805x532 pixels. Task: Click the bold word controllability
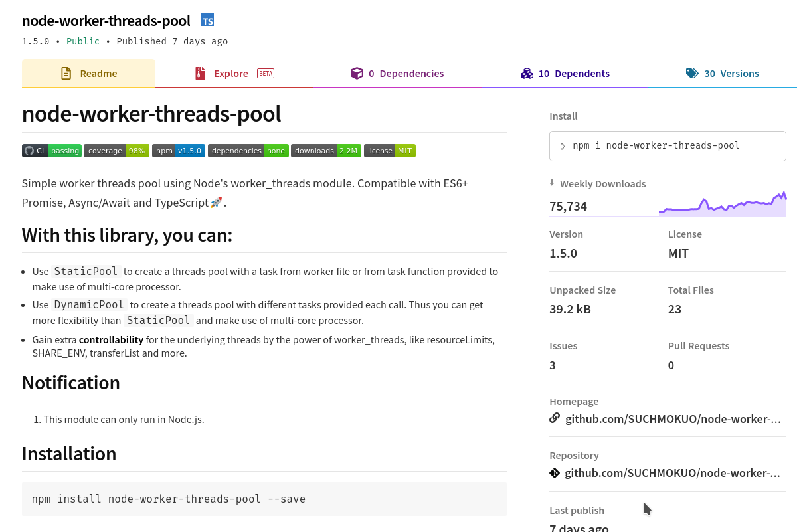coord(111,340)
